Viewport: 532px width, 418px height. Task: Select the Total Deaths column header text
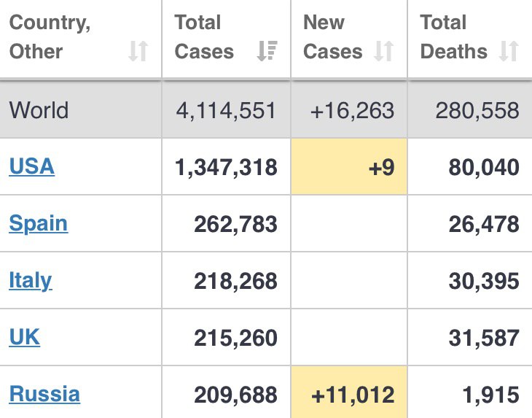(x=453, y=36)
